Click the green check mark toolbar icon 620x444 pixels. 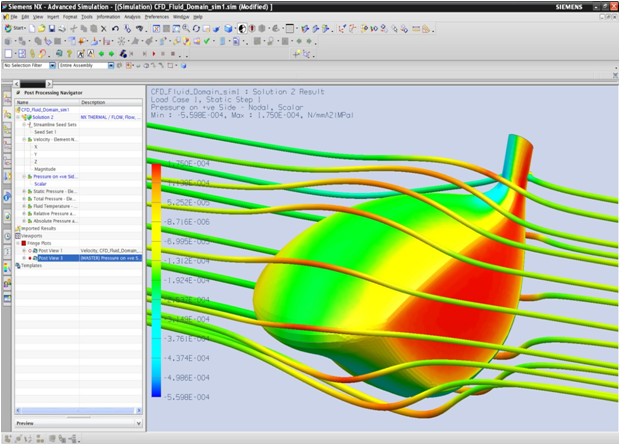click(x=207, y=41)
